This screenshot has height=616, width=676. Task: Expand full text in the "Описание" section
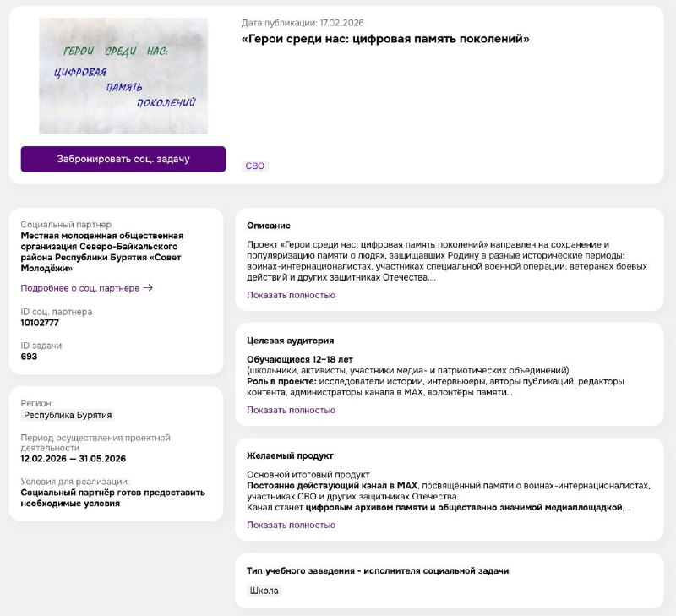pyautogui.click(x=291, y=296)
